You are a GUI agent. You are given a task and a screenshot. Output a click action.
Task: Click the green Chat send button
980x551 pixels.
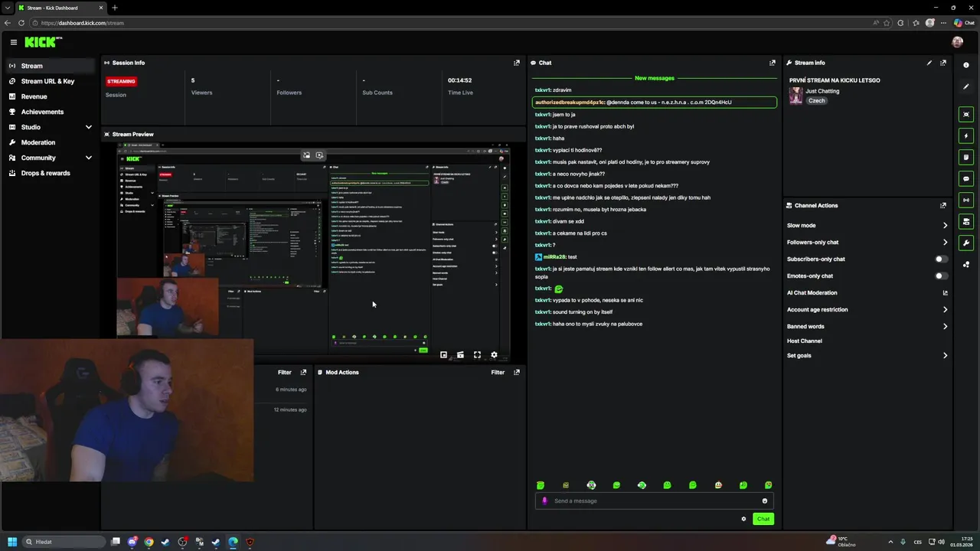tap(763, 519)
